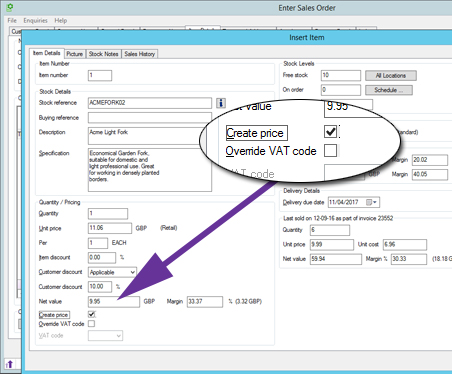Click the Item discount percentage field

point(102,257)
